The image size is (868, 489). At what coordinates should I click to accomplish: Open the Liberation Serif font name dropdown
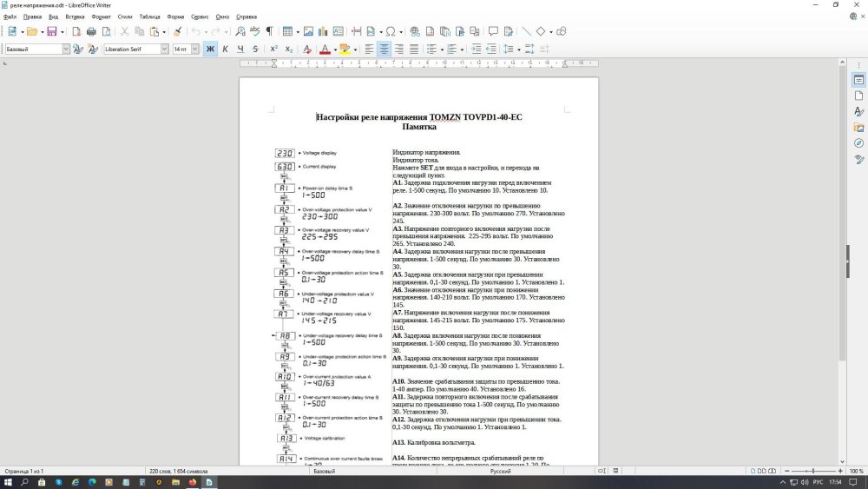164,50
